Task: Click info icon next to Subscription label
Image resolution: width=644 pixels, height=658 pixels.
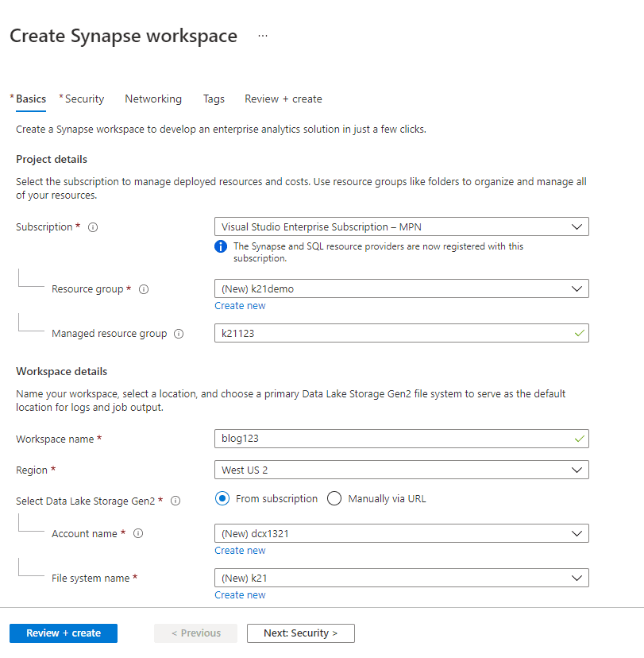Action: pyautogui.click(x=93, y=227)
